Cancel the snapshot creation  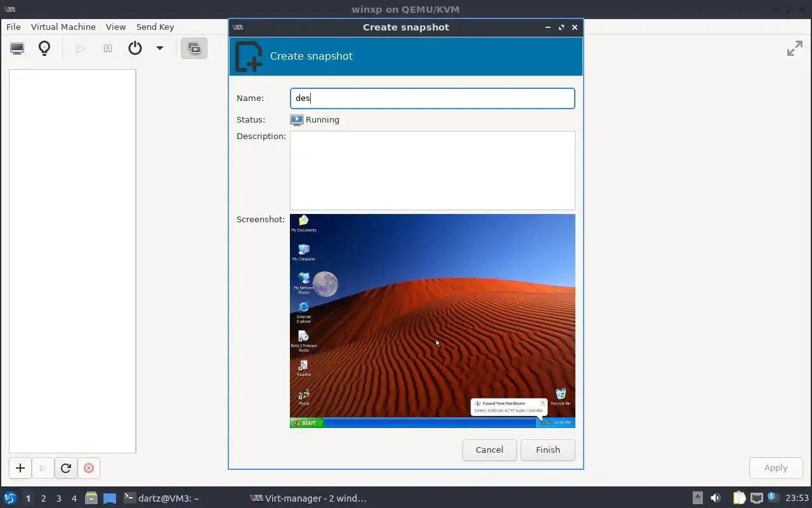click(490, 450)
